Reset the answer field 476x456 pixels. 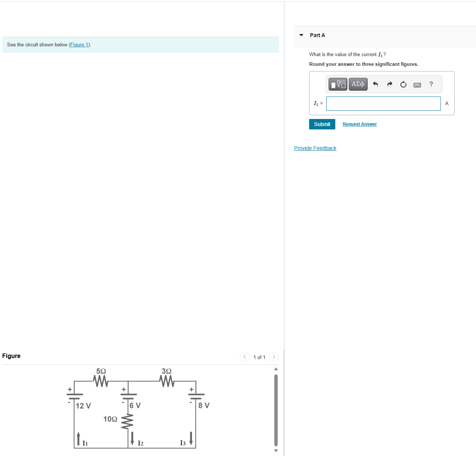403,84
